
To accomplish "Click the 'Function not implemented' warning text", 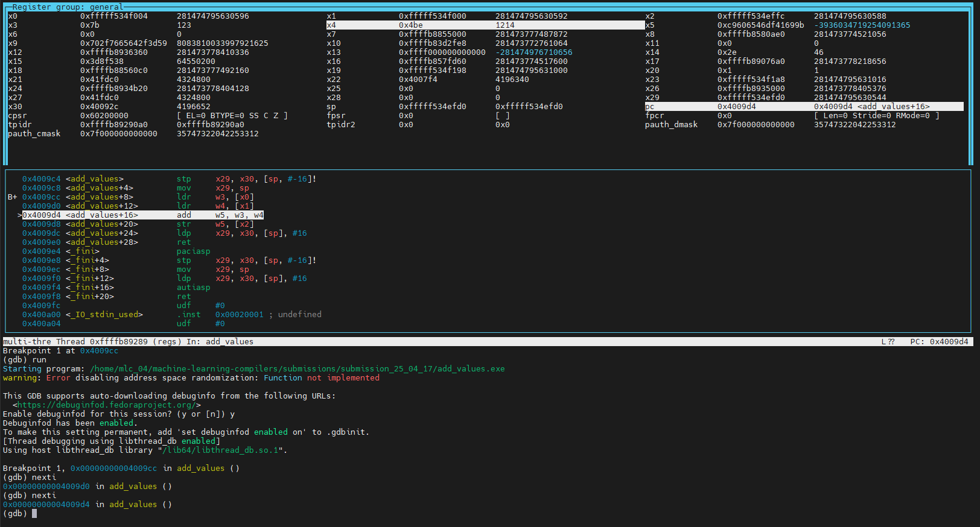I will 322,378.
